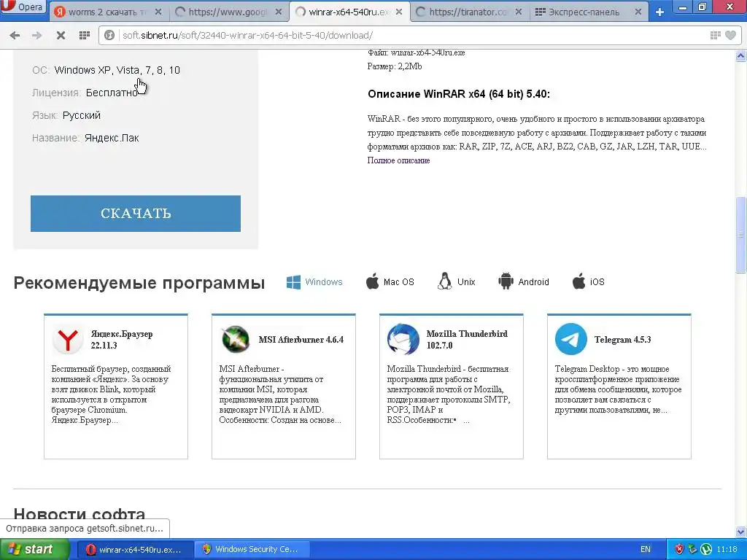Select the iOS platform filter
747x560 pixels.
589,282
